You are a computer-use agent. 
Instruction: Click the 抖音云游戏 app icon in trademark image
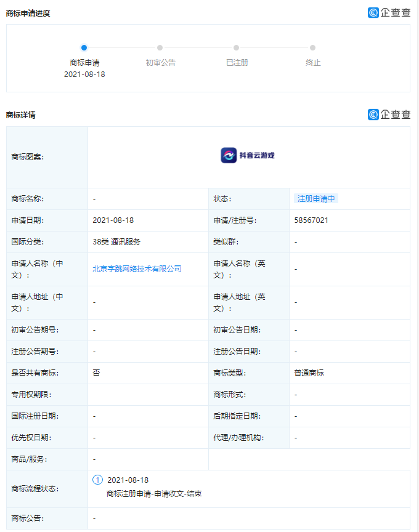click(x=229, y=155)
